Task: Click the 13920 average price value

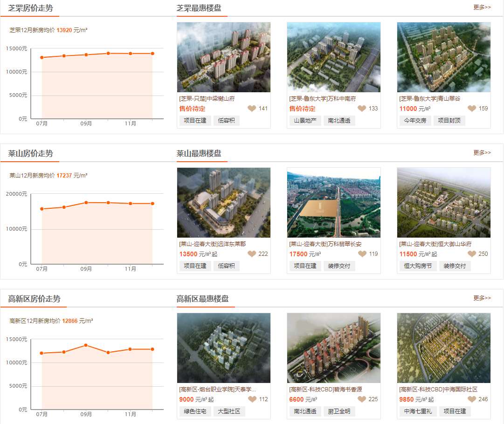Action: (64, 30)
